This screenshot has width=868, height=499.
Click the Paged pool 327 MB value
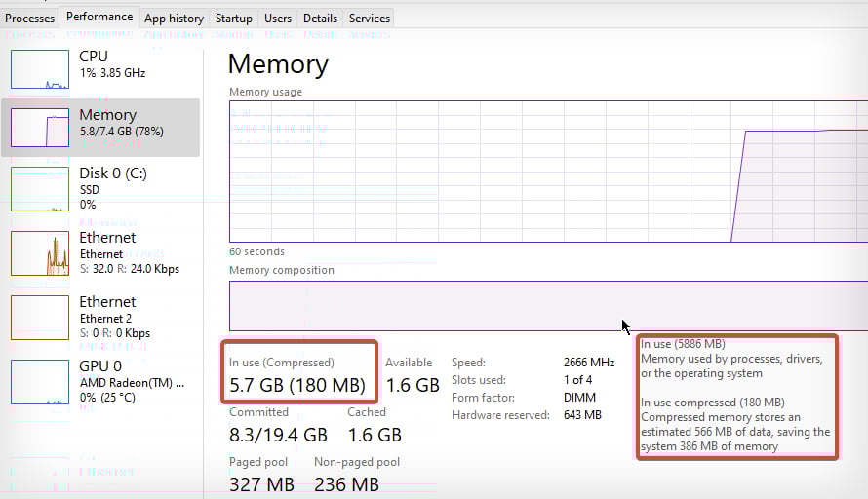pyautogui.click(x=261, y=484)
